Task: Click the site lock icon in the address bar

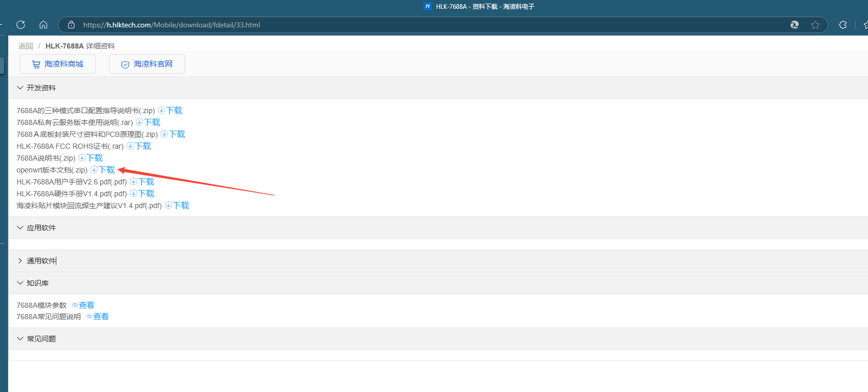Action: point(71,25)
